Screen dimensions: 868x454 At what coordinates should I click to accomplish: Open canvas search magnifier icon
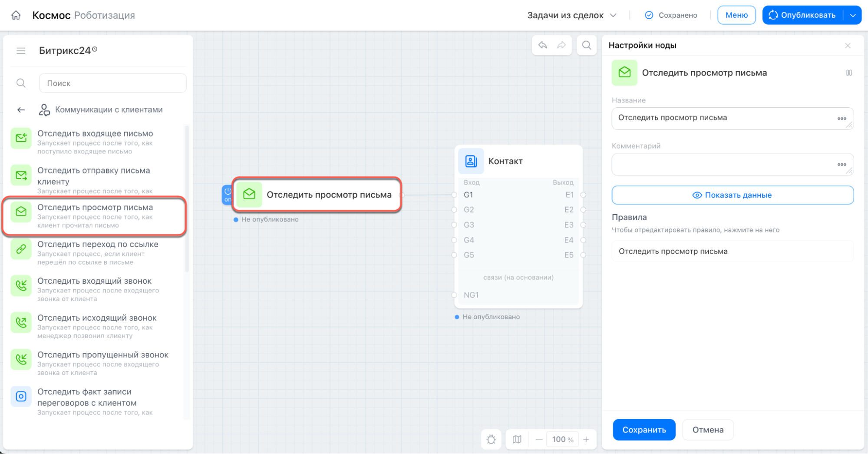tap(587, 45)
